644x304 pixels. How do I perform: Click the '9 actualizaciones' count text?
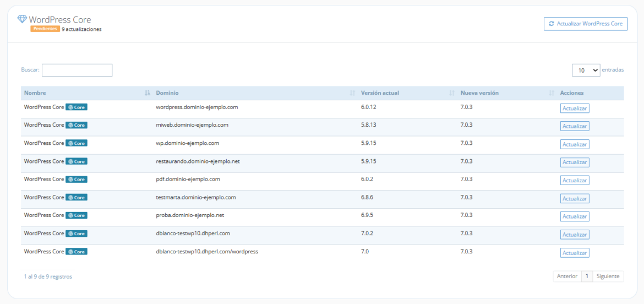(81, 29)
